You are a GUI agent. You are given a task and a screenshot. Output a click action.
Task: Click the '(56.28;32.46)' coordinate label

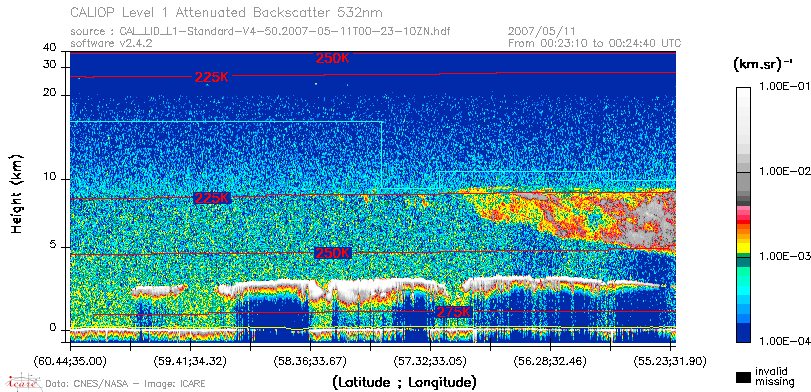(550, 360)
